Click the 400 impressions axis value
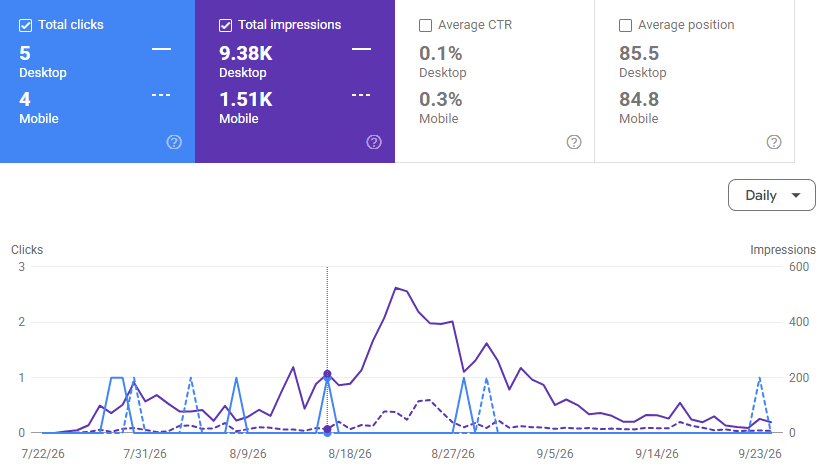Screen dimensions: 826x468 (x=799, y=322)
